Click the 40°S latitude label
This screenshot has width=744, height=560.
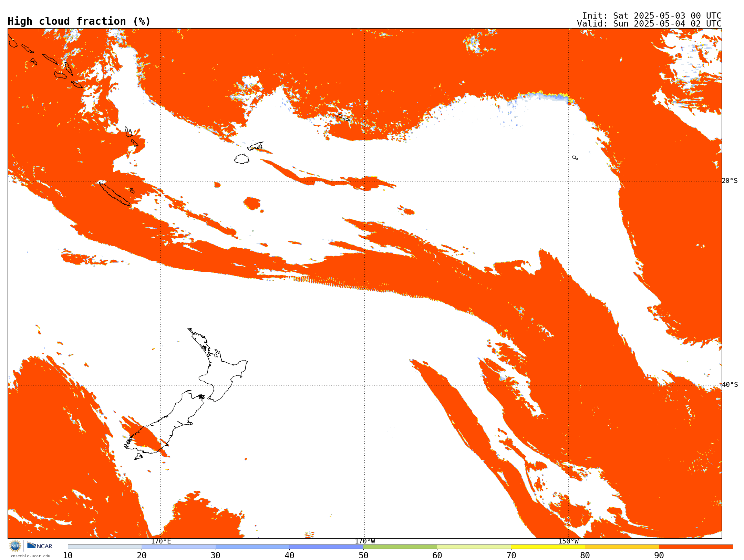[730, 385]
